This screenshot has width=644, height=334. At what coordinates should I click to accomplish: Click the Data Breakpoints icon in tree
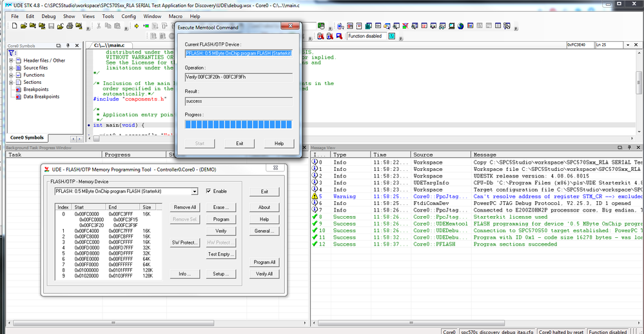click(x=18, y=97)
